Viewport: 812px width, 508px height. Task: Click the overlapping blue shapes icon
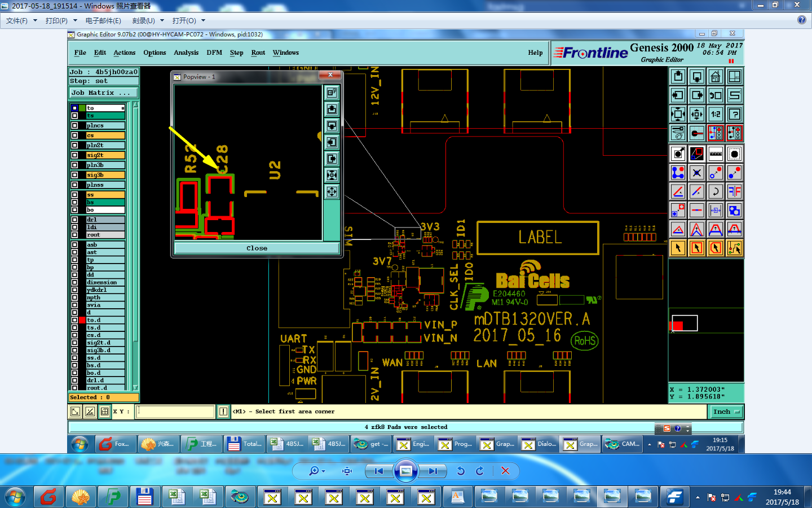click(734, 211)
